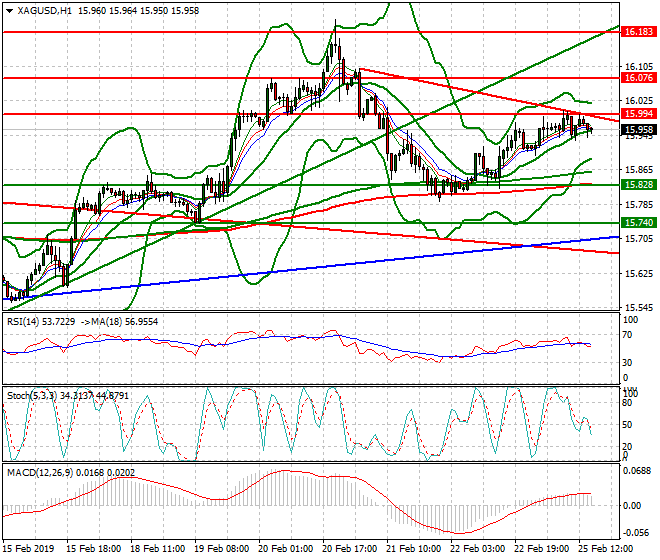Select the 25 Feb 12:00 time label

[606, 549]
